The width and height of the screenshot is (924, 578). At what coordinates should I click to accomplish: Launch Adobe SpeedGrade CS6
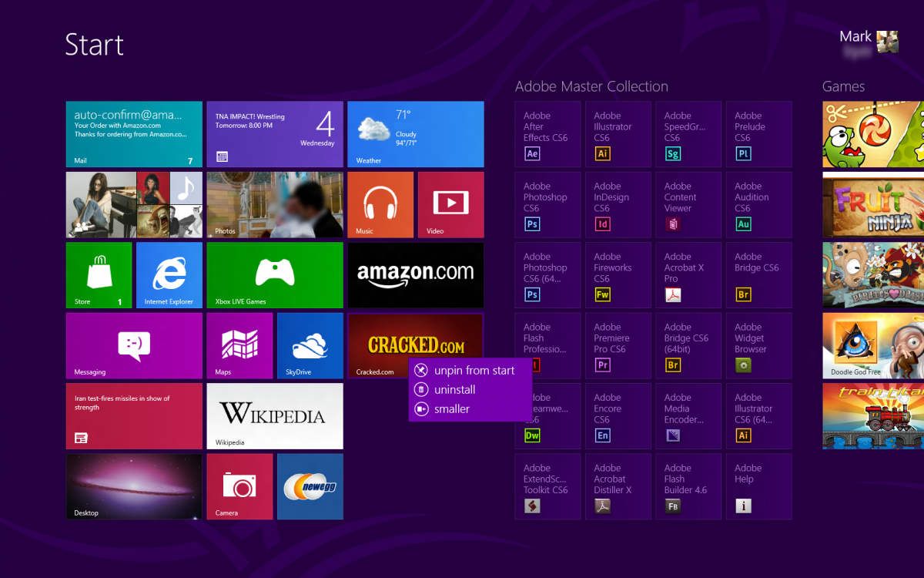pyautogui.click(x=689, y=134)
